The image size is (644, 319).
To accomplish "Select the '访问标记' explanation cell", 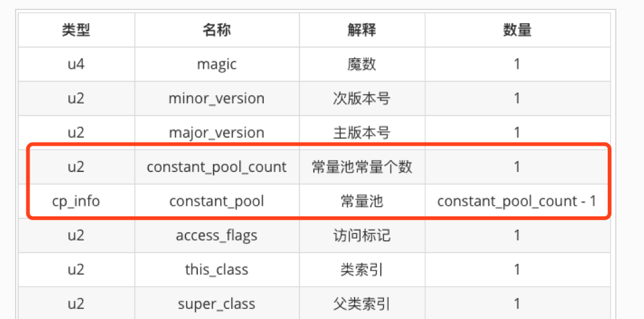I will tap(361, 236).
